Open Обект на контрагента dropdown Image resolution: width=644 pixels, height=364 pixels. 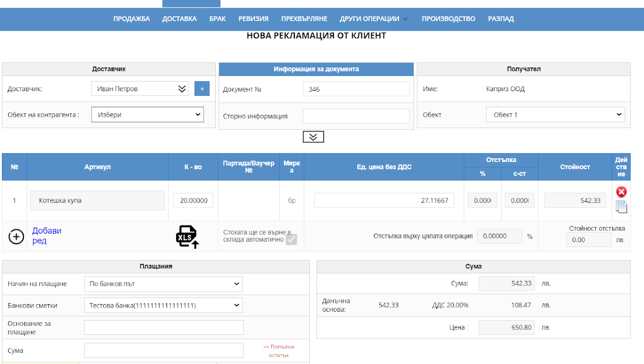147,114
